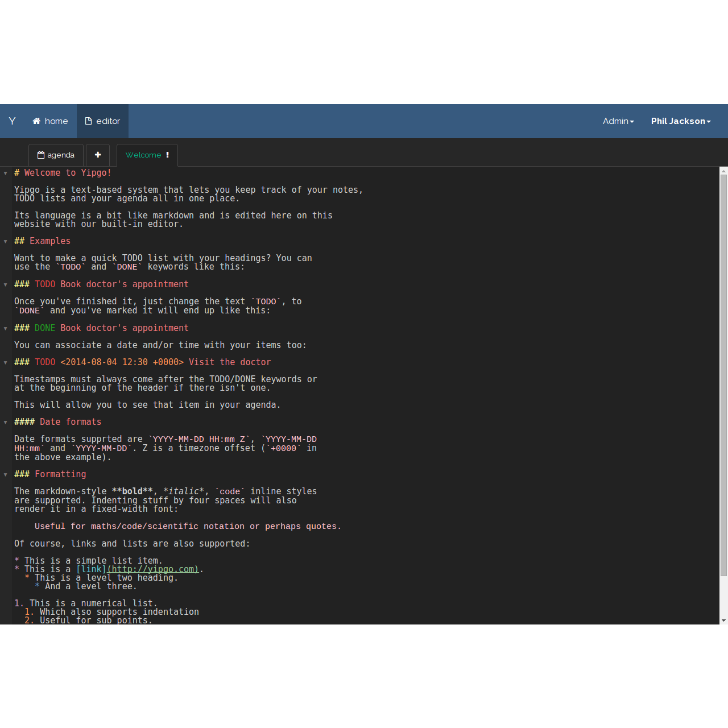
Task: Collapse the '## Examples' section fold
Action: tap(6, 241)
